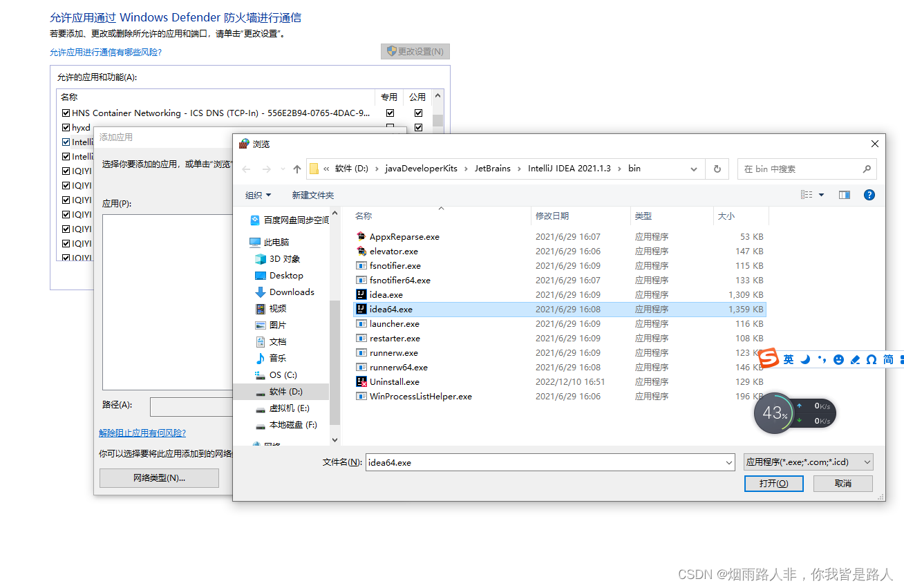904x588 pixels.
Task: Toggle Sogou simplified Chinese 简 icon
Action: coord(888,359)
